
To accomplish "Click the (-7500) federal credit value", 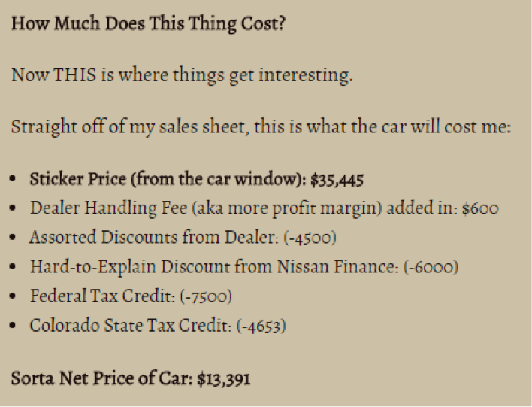I will (x=206, y=296).
